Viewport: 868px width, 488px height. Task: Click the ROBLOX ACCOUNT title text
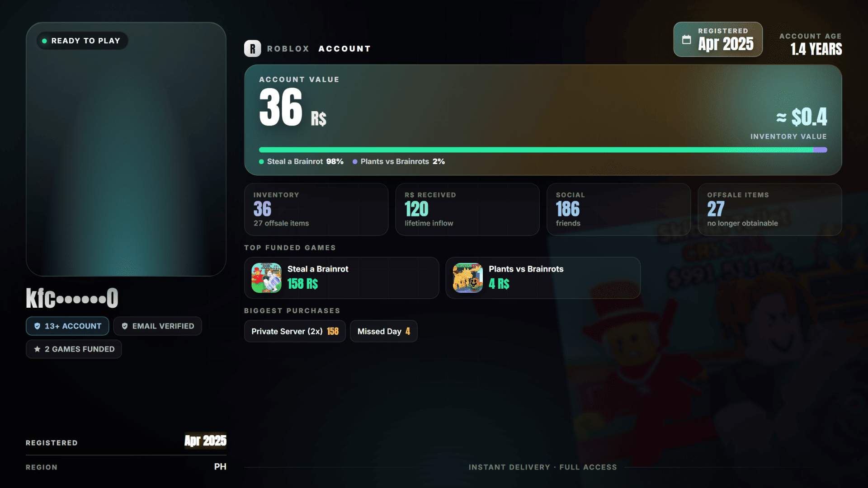click(319, 49)
